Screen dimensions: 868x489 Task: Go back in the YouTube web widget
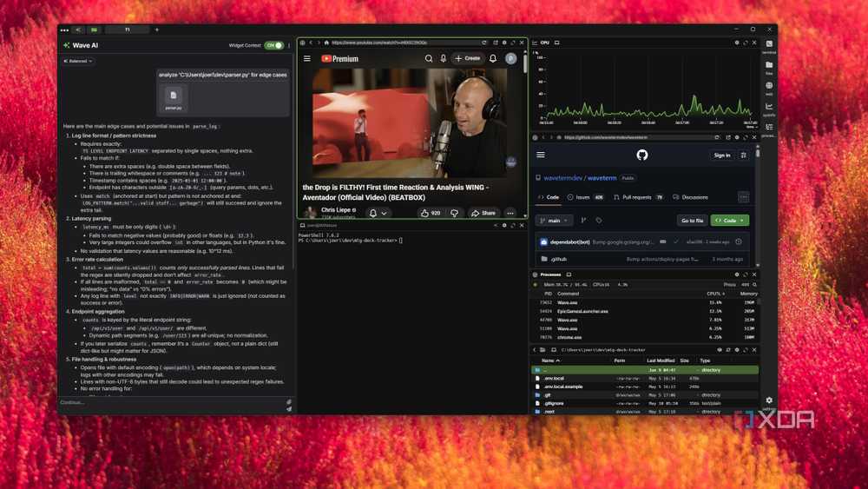coord(311,43)
